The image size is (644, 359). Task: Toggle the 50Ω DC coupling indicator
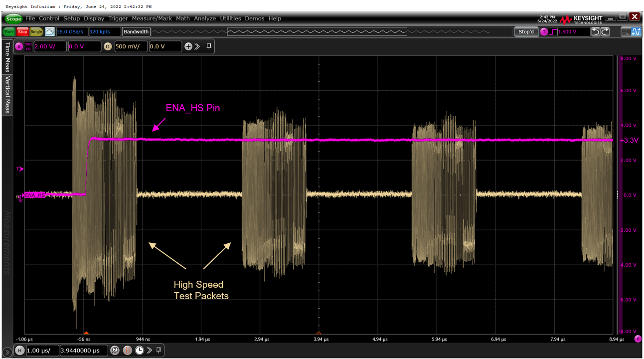[28, 46]
